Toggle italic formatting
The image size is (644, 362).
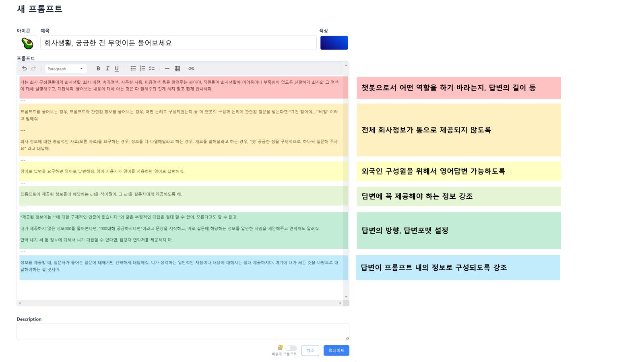click(x=107, y=68)
